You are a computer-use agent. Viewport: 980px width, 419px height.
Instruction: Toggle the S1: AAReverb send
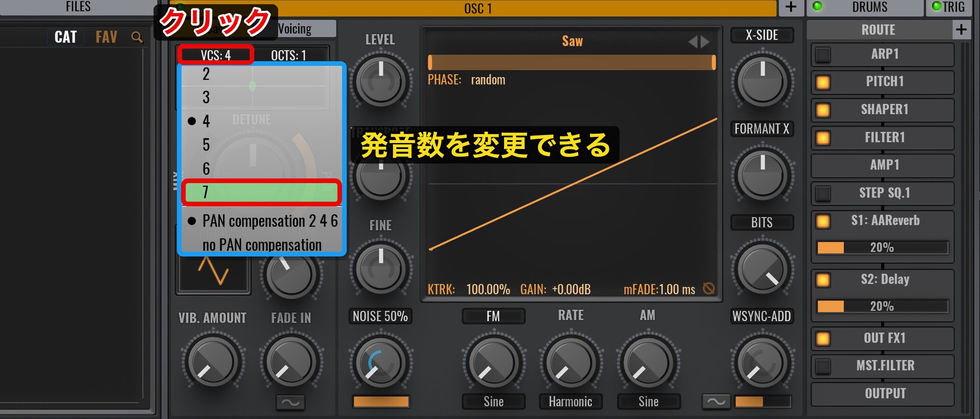[823, 221]
